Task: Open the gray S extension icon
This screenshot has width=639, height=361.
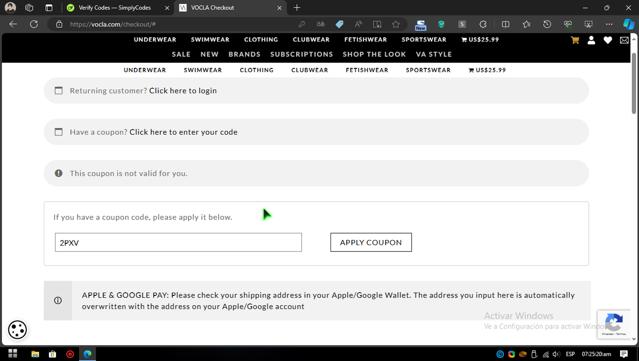Action: pyautogui.click(x=462, y=24)
